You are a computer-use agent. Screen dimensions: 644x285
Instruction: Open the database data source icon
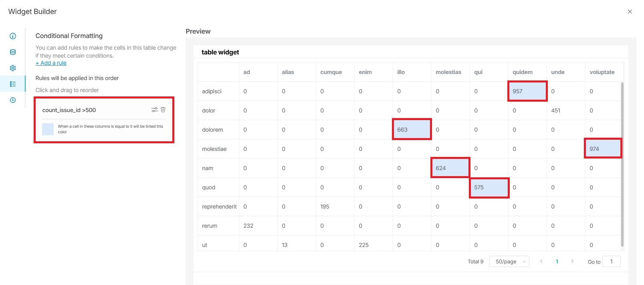[x=13, y=52]
